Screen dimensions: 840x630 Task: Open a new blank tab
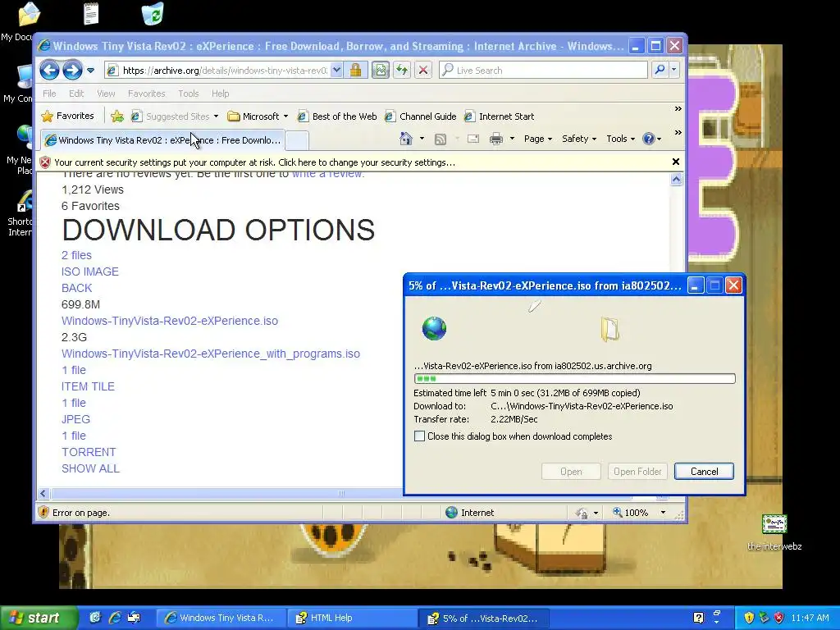pos(297,140)
